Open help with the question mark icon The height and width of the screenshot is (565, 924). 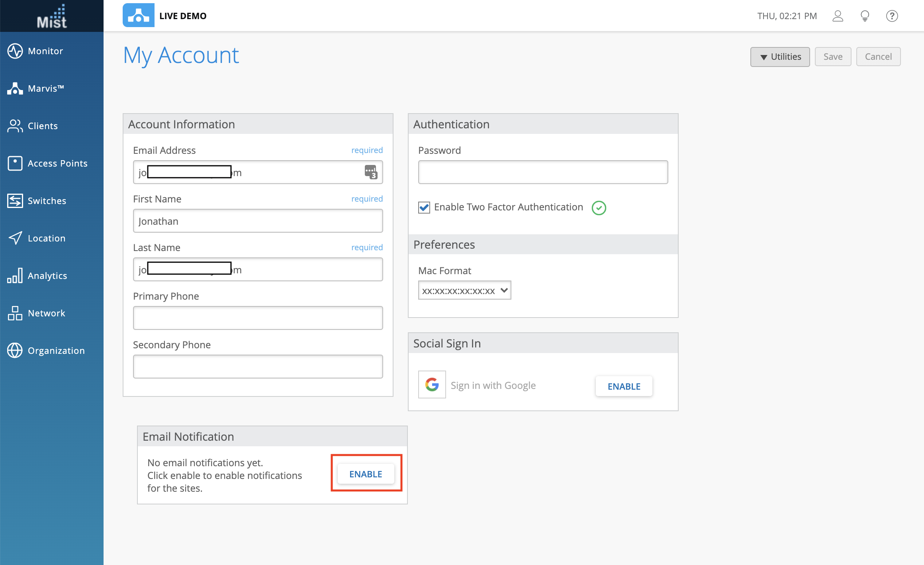click(x=892, y=16)
